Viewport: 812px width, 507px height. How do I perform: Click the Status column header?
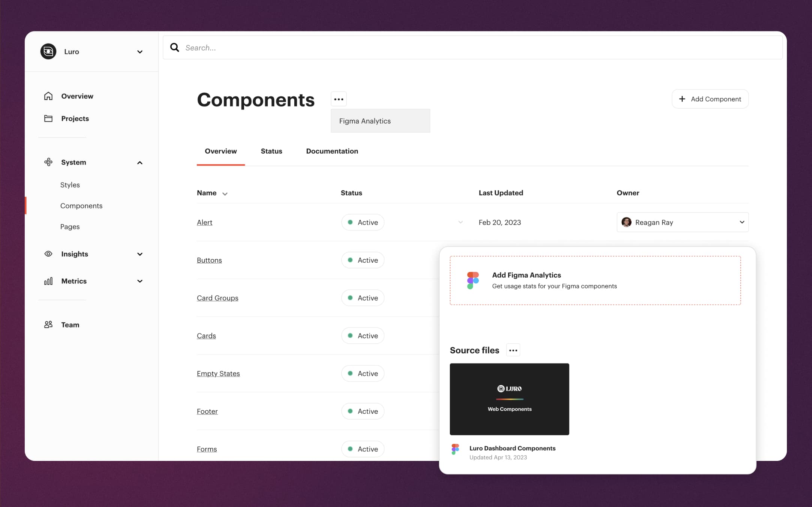point(351,193)
